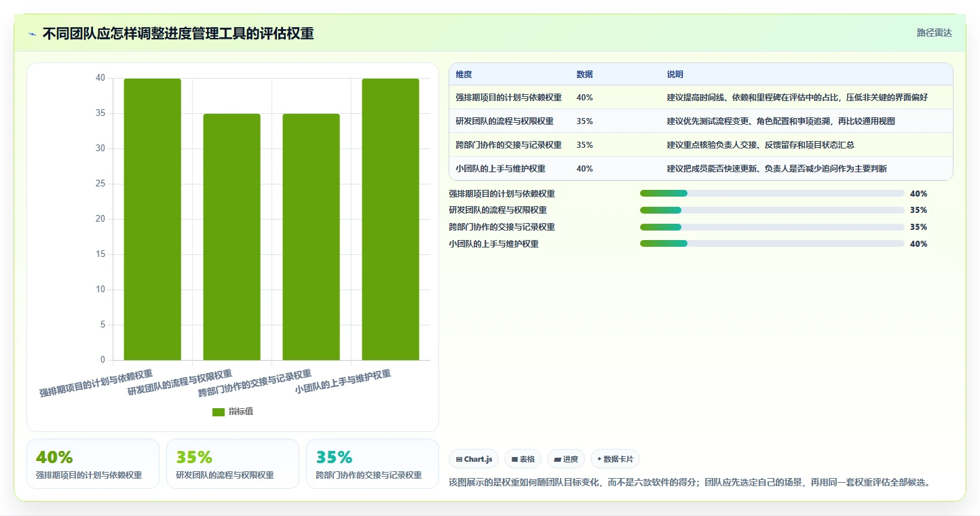This screenshot has height=516, width=980.
Task: Select the 跨部门协作的交接与记录权重 table row name
Action: pos(509,144)
